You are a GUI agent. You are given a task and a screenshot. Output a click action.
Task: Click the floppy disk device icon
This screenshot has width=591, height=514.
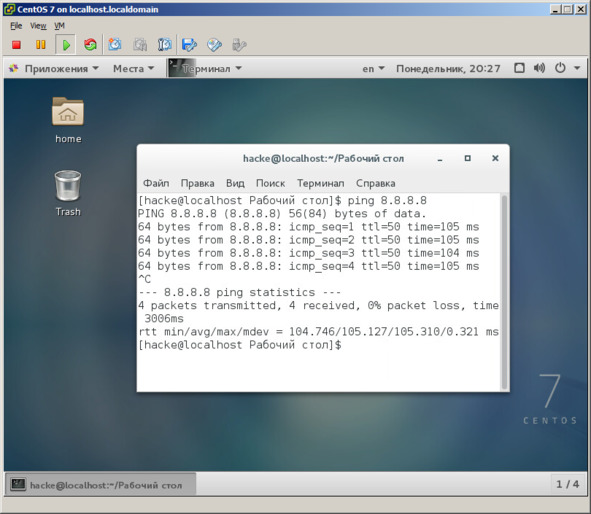pos(189,45)
